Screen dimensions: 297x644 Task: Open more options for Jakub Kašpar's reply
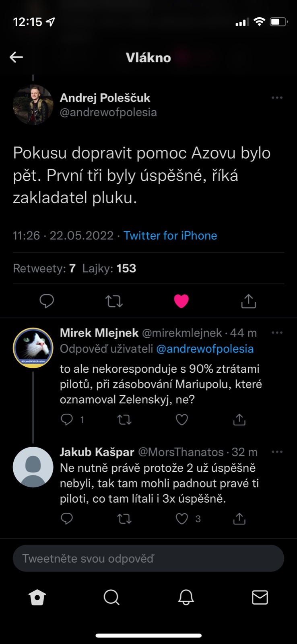[x=277, y=452]
